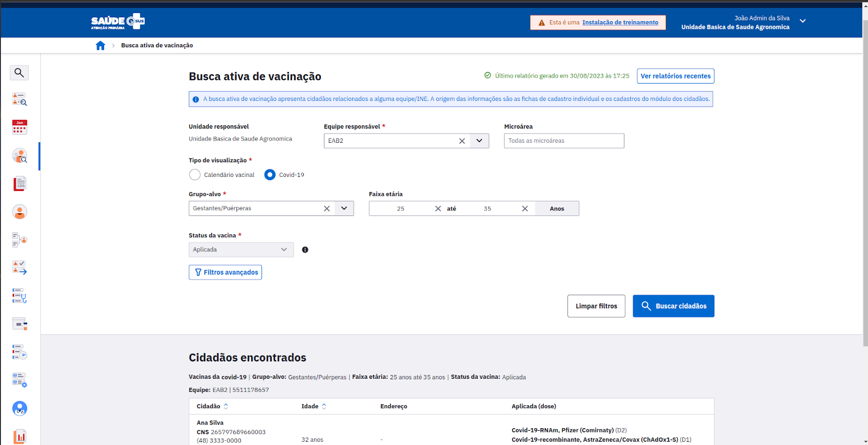The width and height of the screenshot is (868, 445).
Task: Open the bar chart reports icon
Action: click(20, 436)
